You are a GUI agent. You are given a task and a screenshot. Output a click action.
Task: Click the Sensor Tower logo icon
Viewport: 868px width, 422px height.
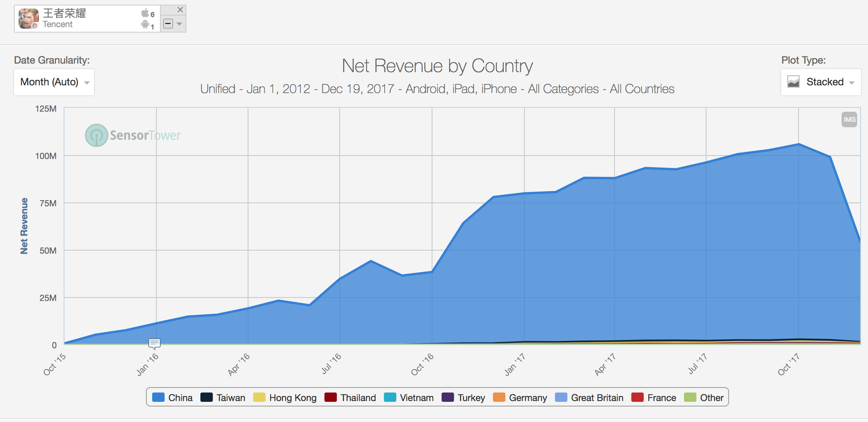coord(96,135)
